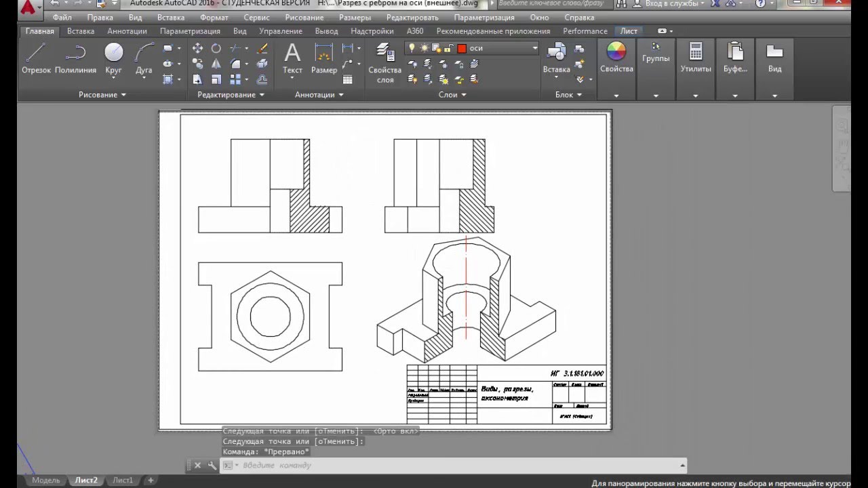This screenshot has height=488, width=868.
Task: Toggle the layer freeze sun icon
Action: [424, 48]
